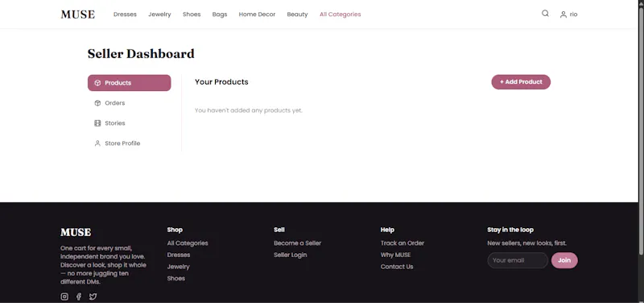Click the user profile icon beside rio
The width and height of the screenshot is (644, 303).
tap(563, 15)
